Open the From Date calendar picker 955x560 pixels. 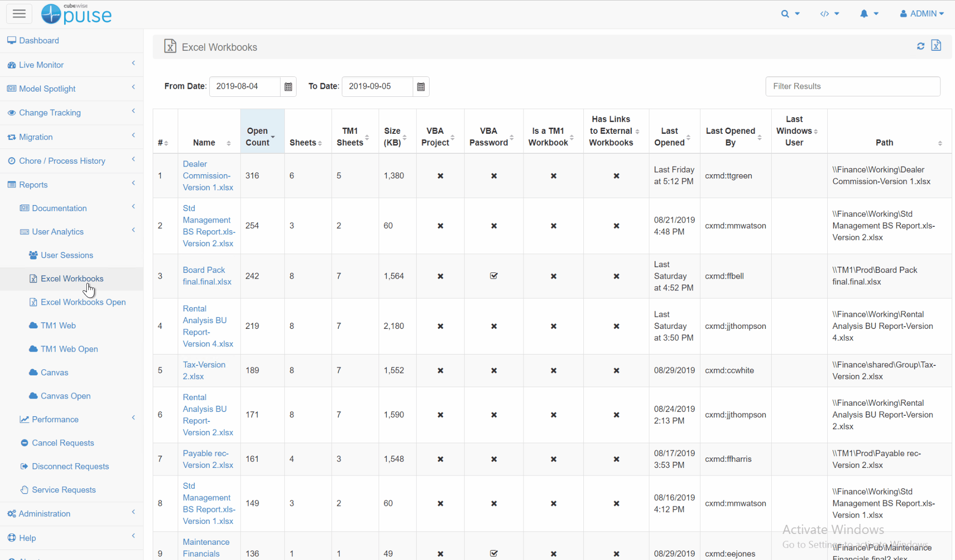tap(288, 86)
